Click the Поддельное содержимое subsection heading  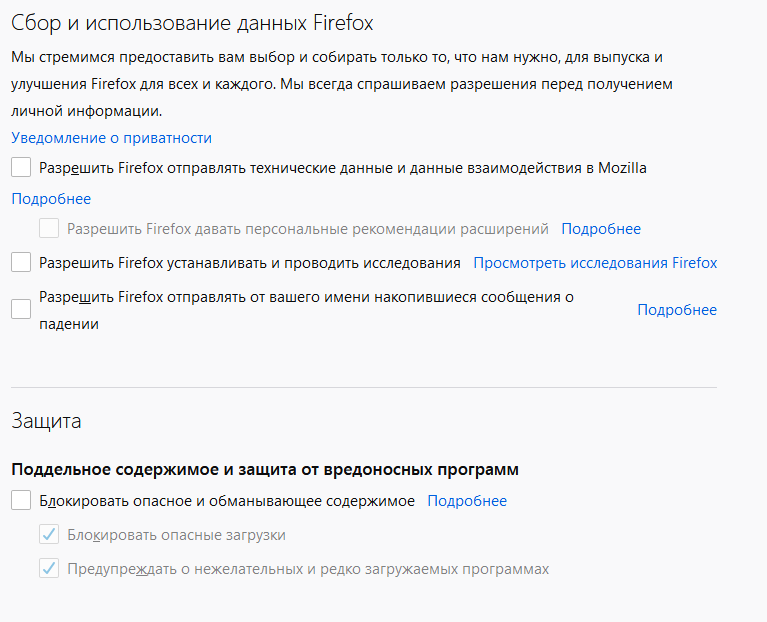pyautogui.click(x=265, y=469)
